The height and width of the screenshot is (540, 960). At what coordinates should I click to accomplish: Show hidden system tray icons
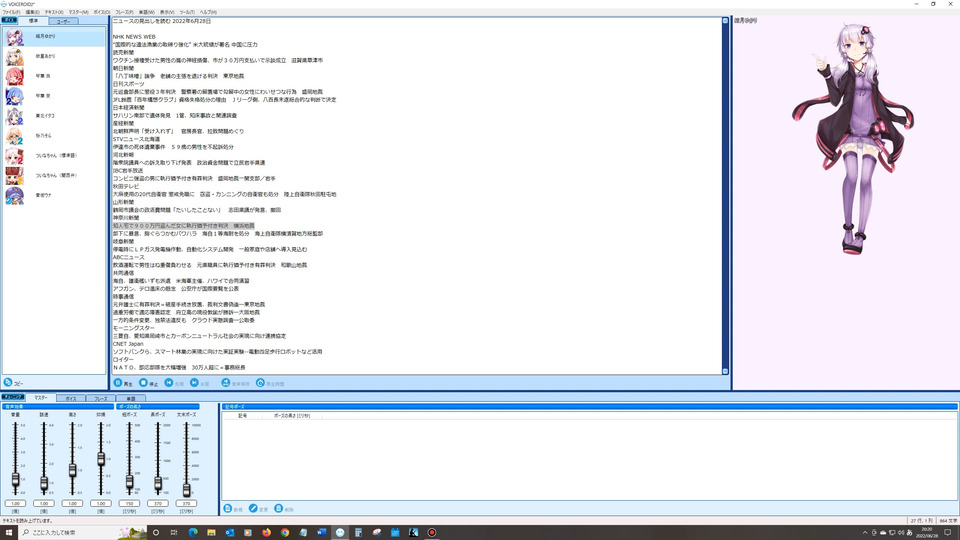[x=864, y=533]
